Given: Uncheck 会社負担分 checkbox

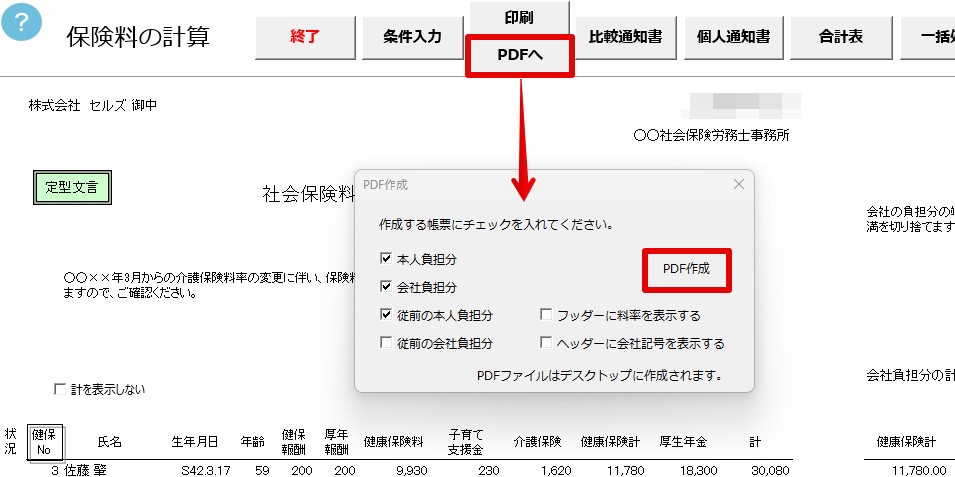Looking at the screenshot, I should point(386,286).
